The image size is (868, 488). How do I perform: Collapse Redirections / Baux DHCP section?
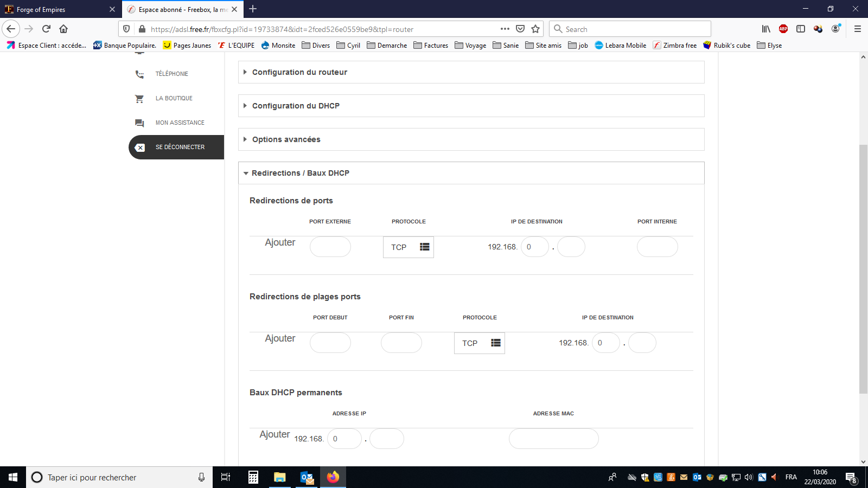point(300,173)
